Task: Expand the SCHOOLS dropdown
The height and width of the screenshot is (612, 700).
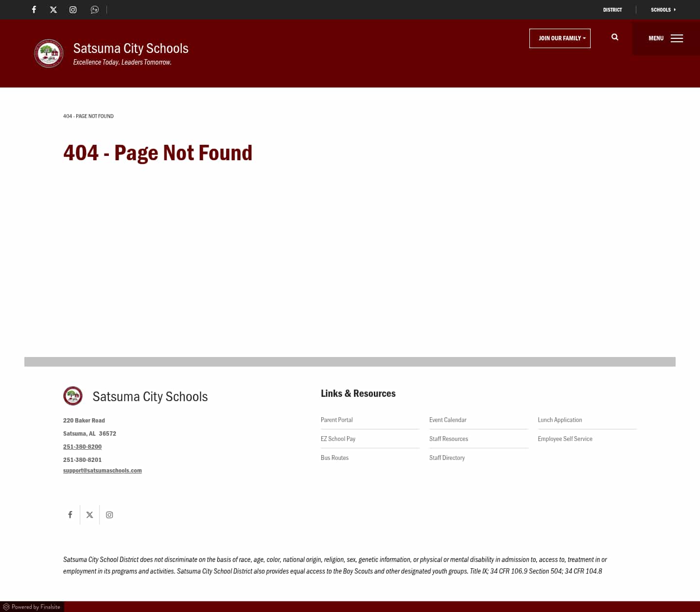Action: coord(663,10)
